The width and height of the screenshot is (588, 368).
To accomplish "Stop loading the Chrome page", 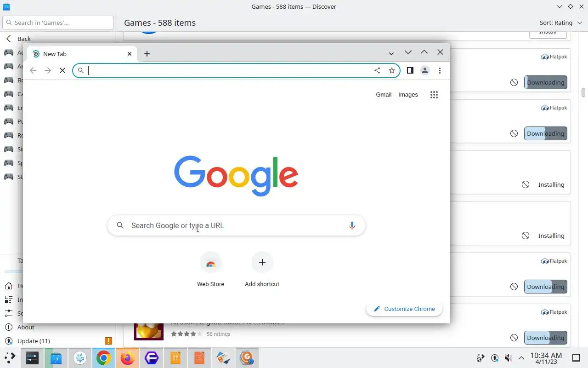I will (62, 70).
